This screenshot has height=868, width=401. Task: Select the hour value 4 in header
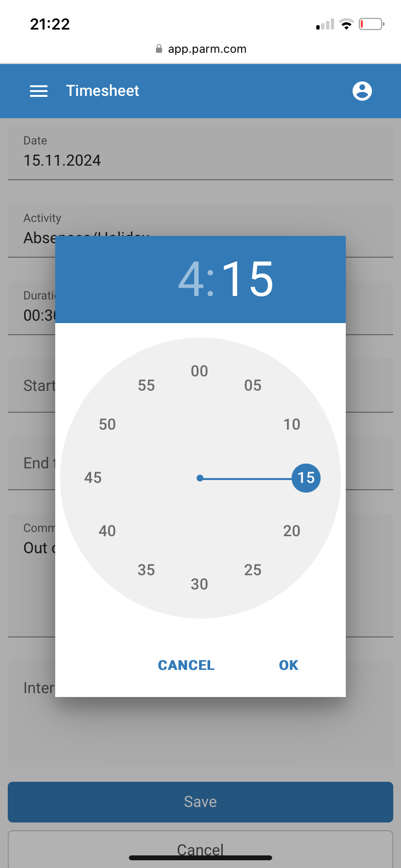(x=191, y=279)
